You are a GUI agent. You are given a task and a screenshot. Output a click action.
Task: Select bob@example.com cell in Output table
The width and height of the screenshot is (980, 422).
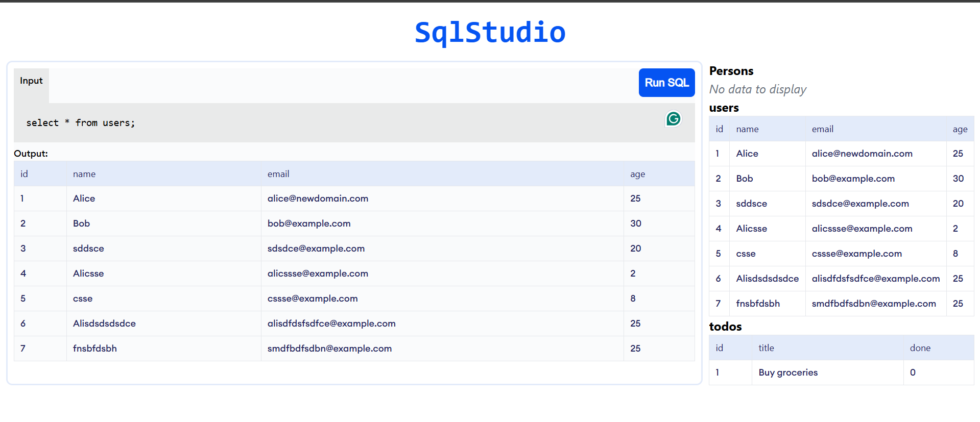click(442, 224)
